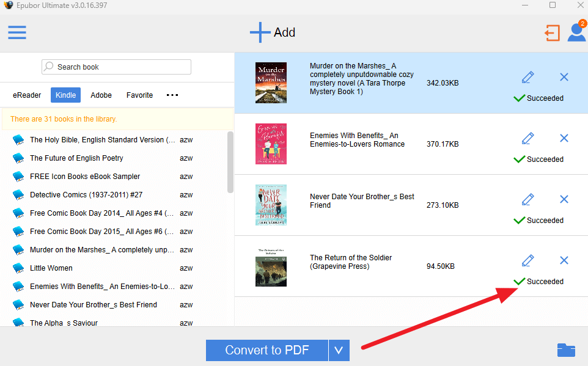Open the Favorite tab
Viewport: 588px width, 366px height.
pyautogui.click(x=139, y=95)
